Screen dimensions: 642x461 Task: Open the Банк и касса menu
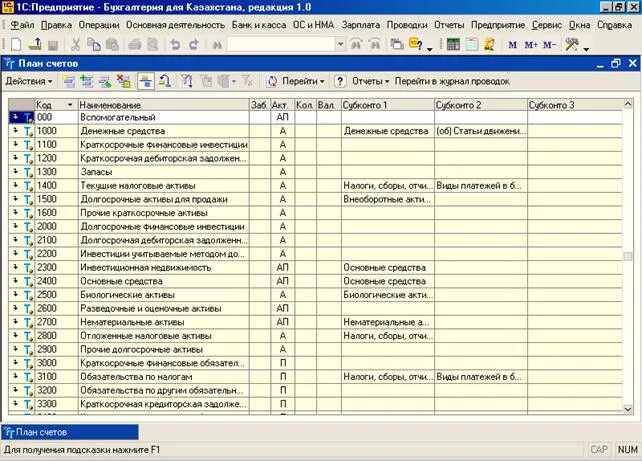tap(259, 25)
